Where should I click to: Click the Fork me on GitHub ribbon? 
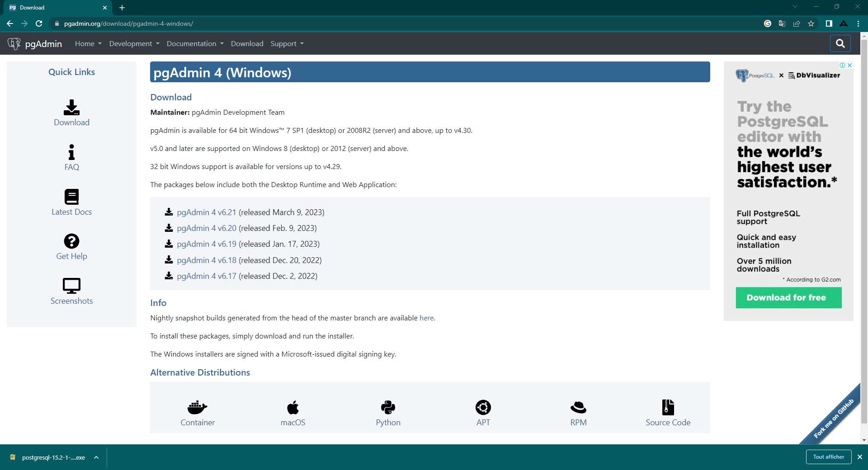click(834, 418)
